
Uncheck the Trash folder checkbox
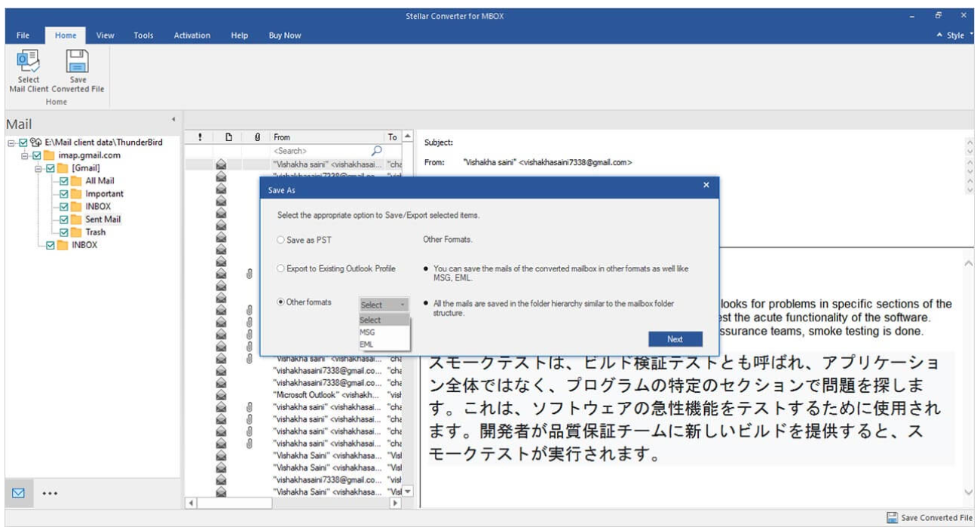[x=64, y=232]
